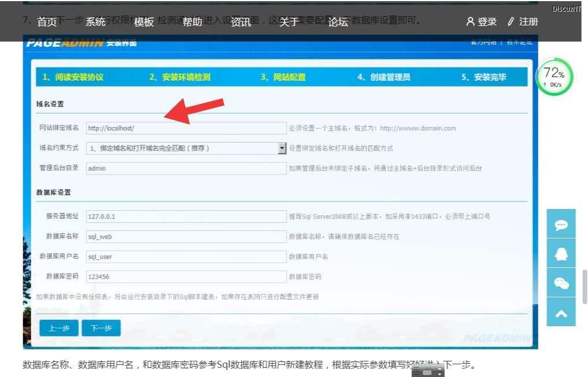The width and height of the screenshot is (588, 377).
Task: Click the 数据库设置 section heading
Action: (53, 192)
